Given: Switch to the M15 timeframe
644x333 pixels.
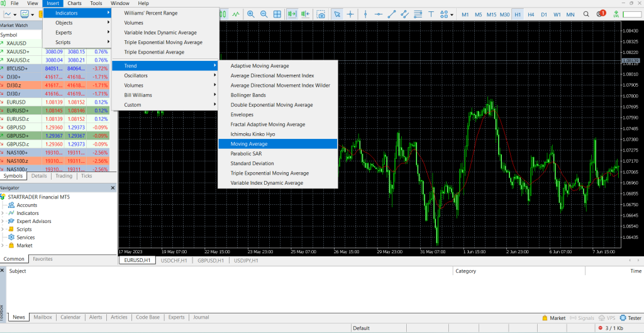Looking at the screenshot, I should pyautogui.click(x=492, y=14).
